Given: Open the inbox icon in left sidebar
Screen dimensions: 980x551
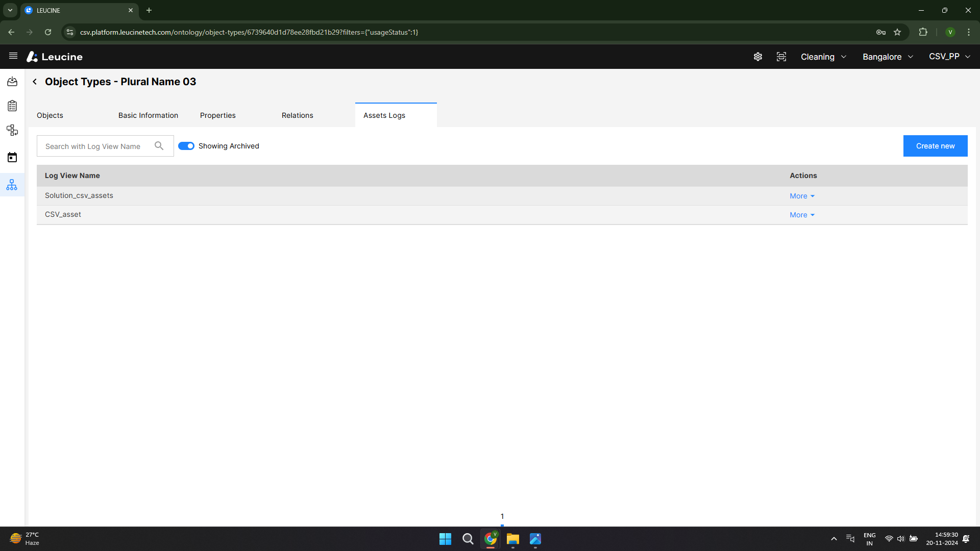Looking at the screenshot, I should 12,82.
